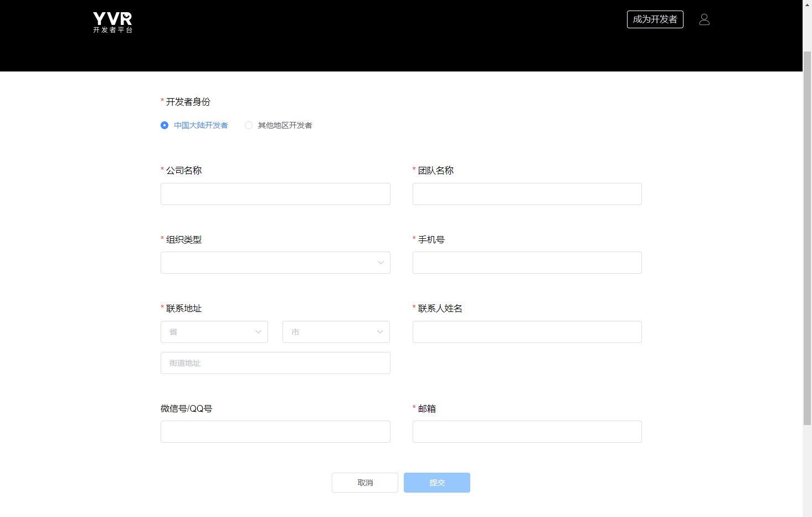Open the province (省) dropdown

[214, 332]
